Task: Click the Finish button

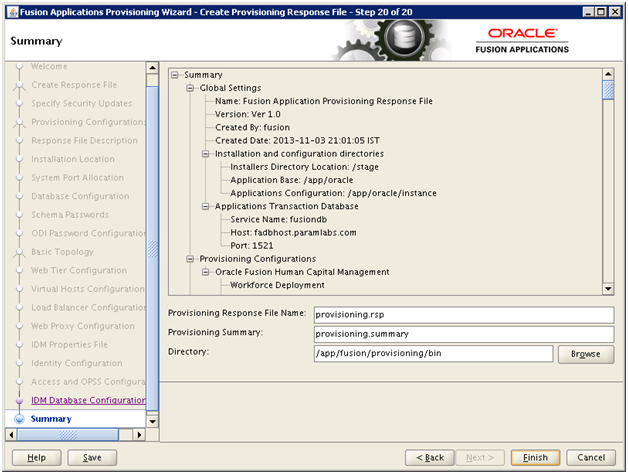Action: pos(535,458)
